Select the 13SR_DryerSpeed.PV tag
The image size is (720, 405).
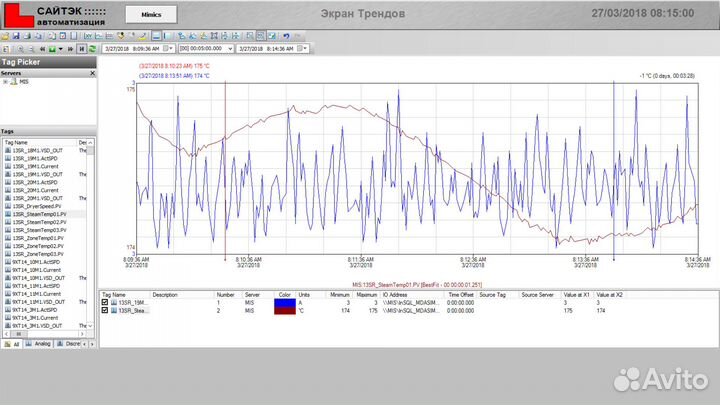coord(38,206)
